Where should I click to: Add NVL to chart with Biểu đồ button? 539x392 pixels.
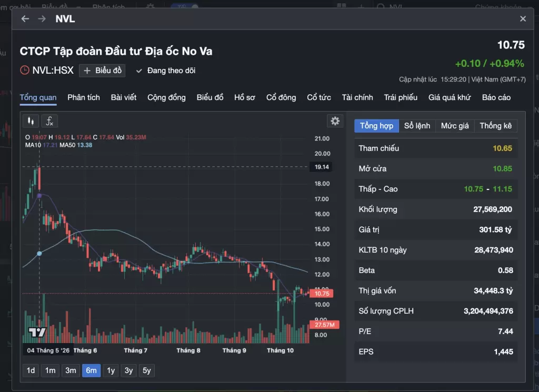pos(103,71)
